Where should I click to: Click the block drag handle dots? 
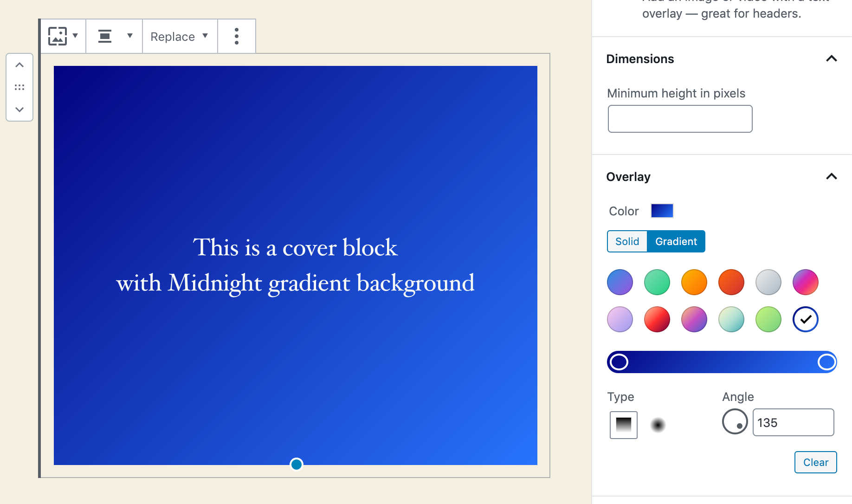19,87
